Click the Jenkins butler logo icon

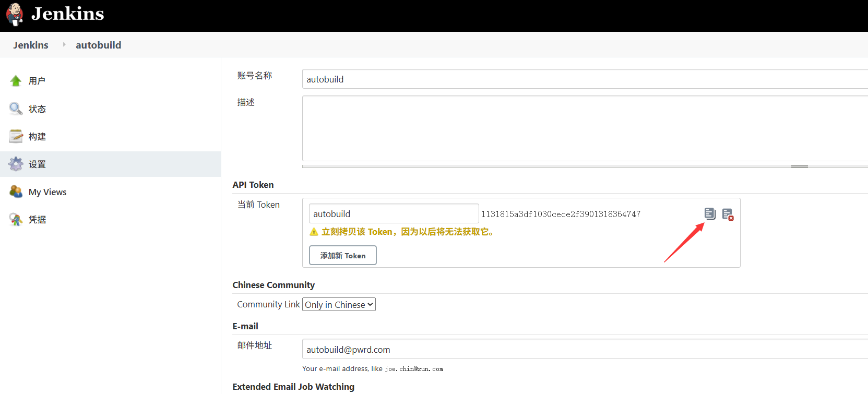tap(15, 14)
